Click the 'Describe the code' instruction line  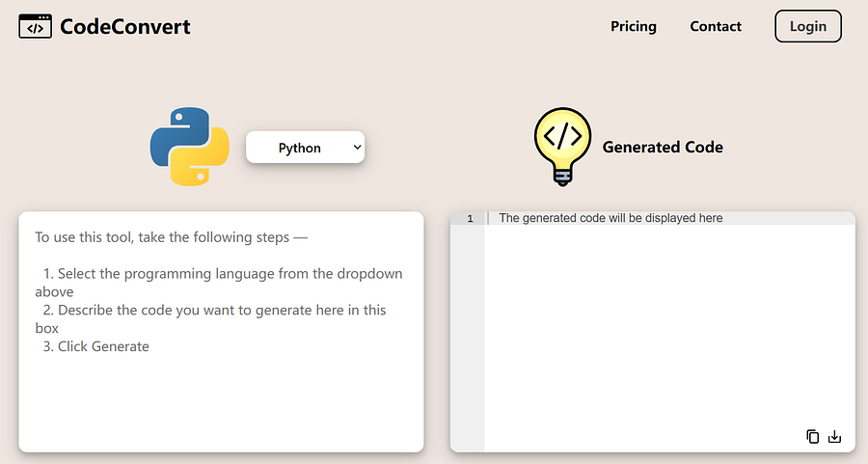(x=210, y=319)
